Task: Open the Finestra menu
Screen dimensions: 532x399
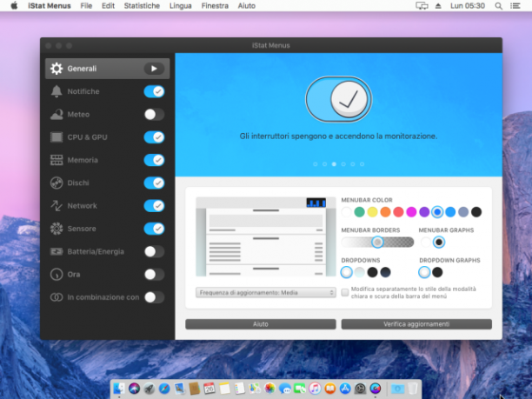Action: 215,6
